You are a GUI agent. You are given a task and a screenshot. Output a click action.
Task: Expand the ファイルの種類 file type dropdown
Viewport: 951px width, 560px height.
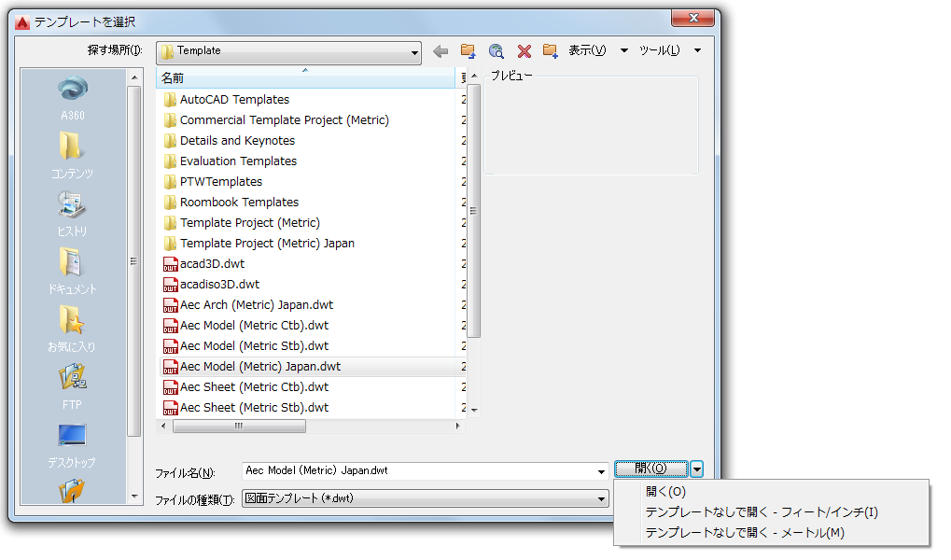pyautogui.click(x=601, y=499)
